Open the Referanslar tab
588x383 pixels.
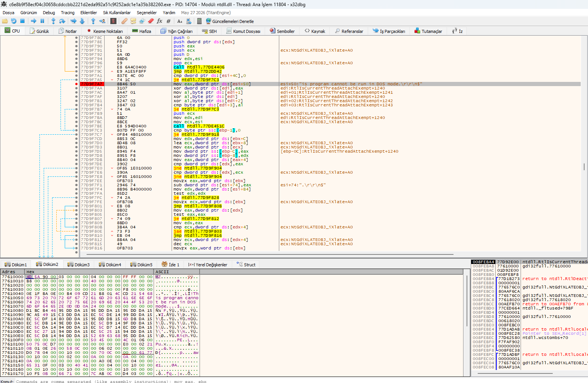pyautogui.click(x=349, y=31)
